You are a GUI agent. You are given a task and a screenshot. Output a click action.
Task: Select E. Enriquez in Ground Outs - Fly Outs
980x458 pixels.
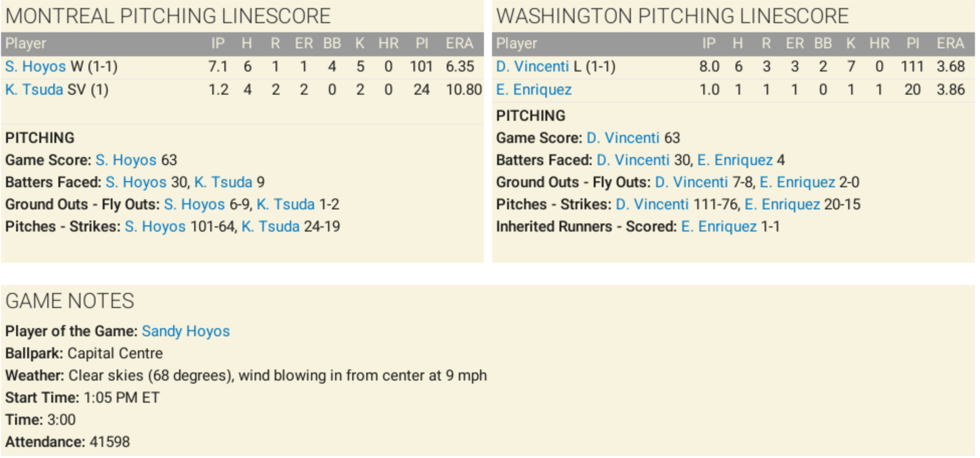point(797,182)
